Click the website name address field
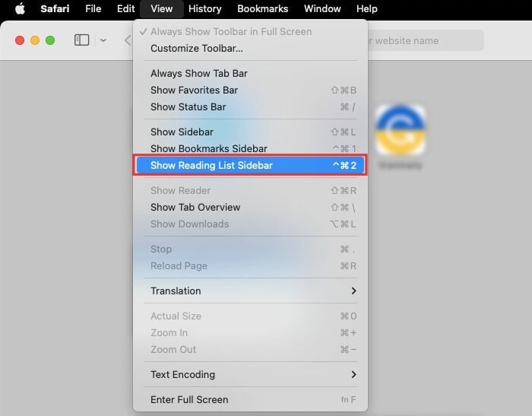 (426, 41)
